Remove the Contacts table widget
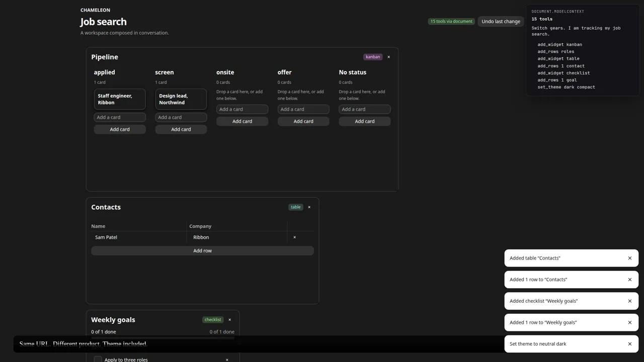 coord(309,207)
